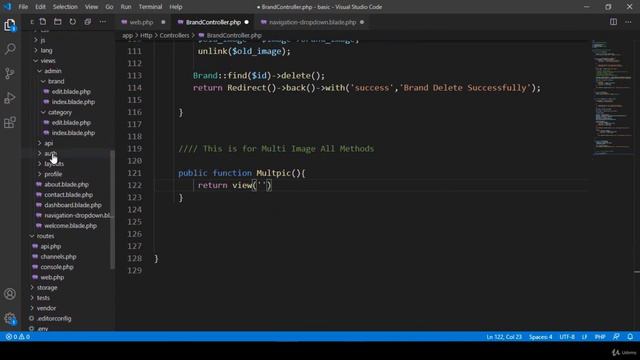Open the Manage gear icon
640x360 pixels.
pos(10,318)
